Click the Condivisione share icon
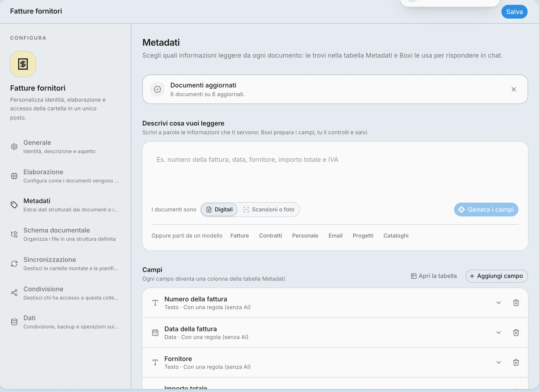Image resolution: width=540 pixels, height=392 pixels. click(x=14, y=293)
